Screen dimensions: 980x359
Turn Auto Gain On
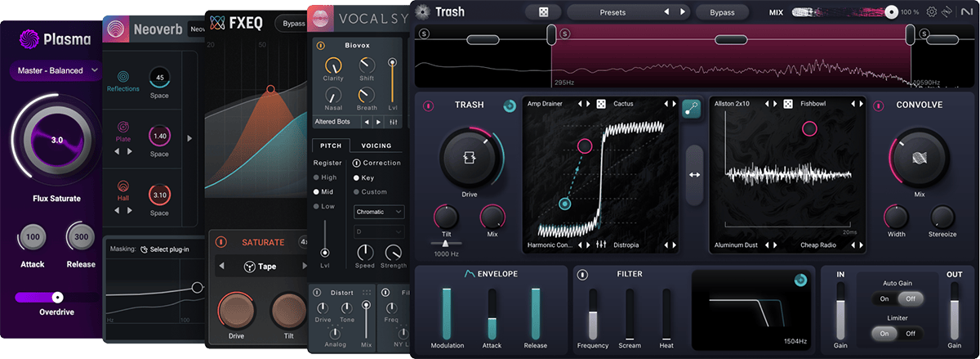coord(884,299)
